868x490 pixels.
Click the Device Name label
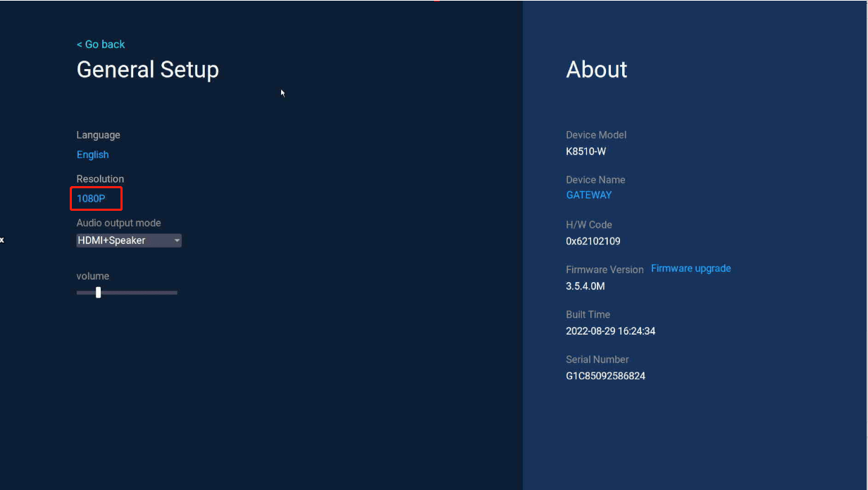pyautogui.click(x=595, y=180)
